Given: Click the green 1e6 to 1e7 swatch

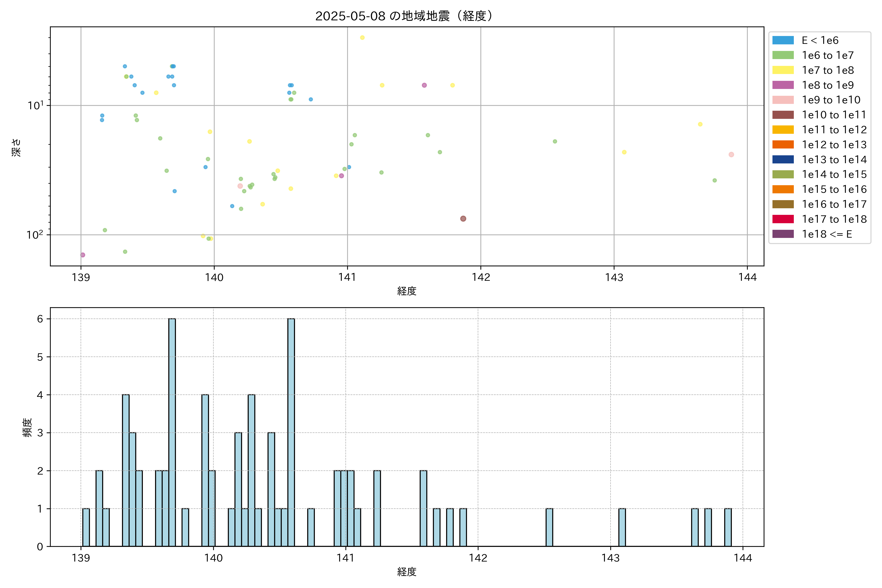Looking at the screenshot, I should pos(783,55).
